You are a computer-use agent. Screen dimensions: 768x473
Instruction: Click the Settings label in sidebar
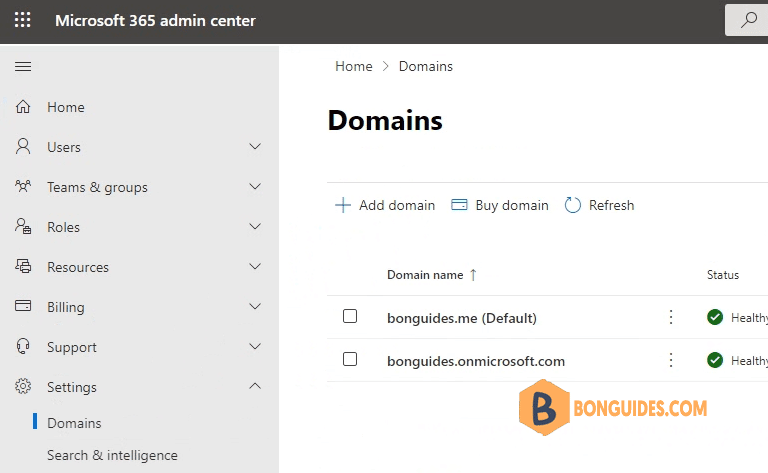(72, 387)
